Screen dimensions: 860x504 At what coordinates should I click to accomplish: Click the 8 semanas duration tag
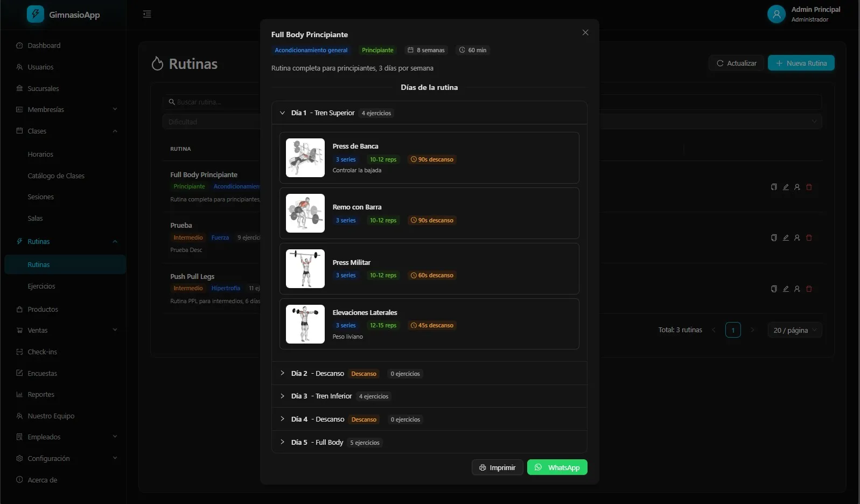(x=426, y=50)
